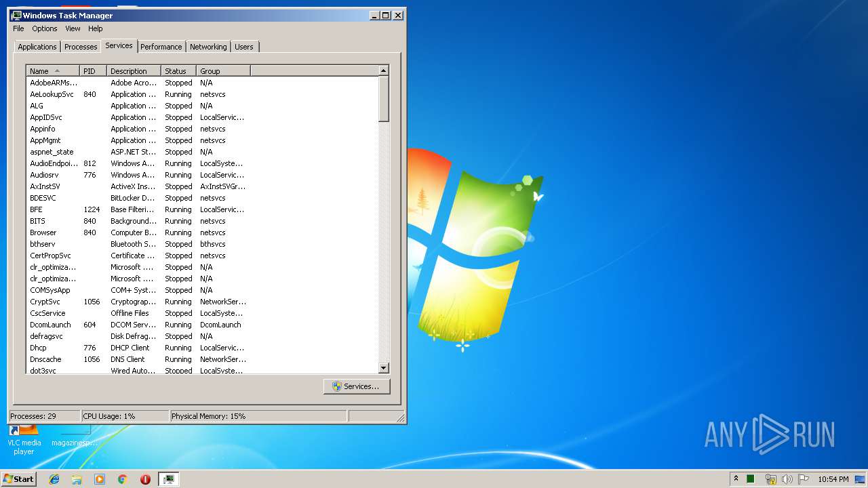Select the COMSysApp service row
This screenshot has height=488, width=868.
(x=203, y=290)
